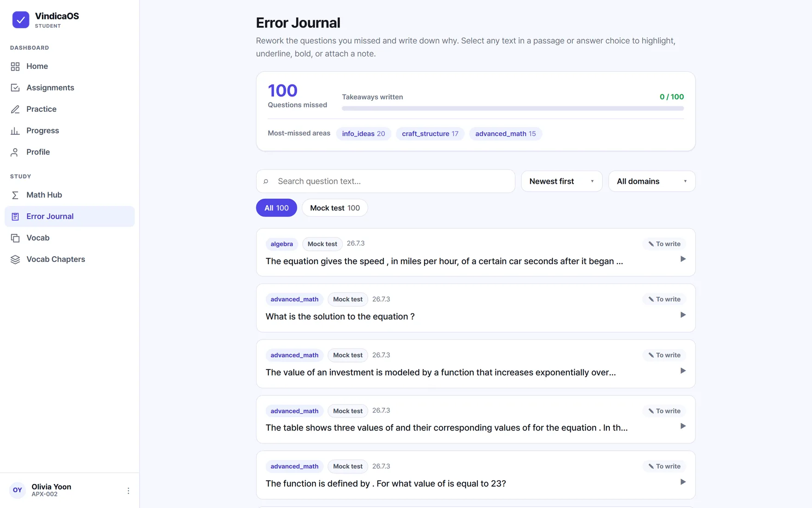Open the Vocab page
812x508 pixels.
pos(70,238)
